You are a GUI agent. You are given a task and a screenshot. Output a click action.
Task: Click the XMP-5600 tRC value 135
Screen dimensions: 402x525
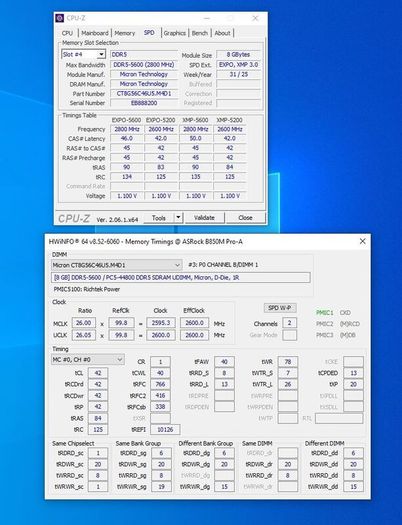pos(195,177)
